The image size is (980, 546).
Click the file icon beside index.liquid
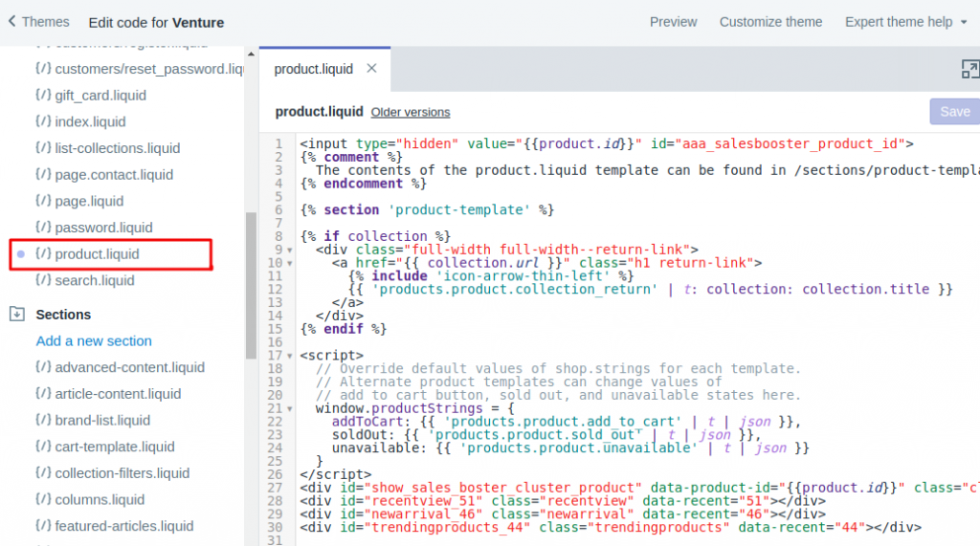43,122
